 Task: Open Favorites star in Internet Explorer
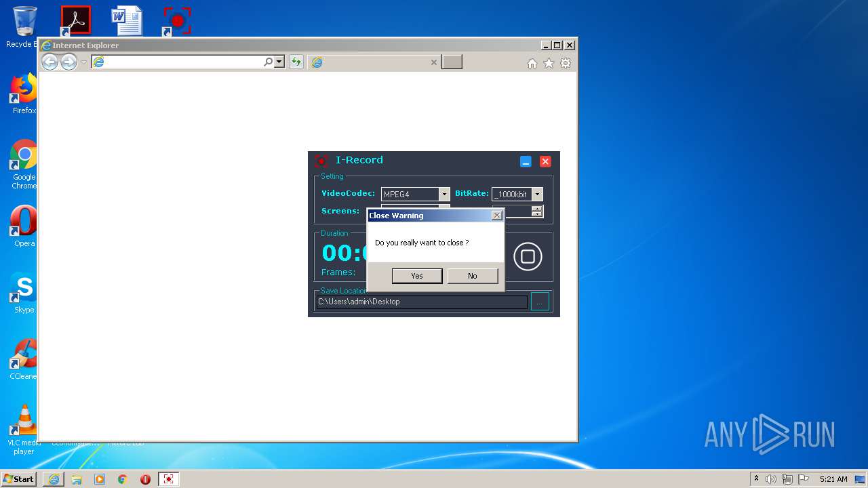(549, 63)
